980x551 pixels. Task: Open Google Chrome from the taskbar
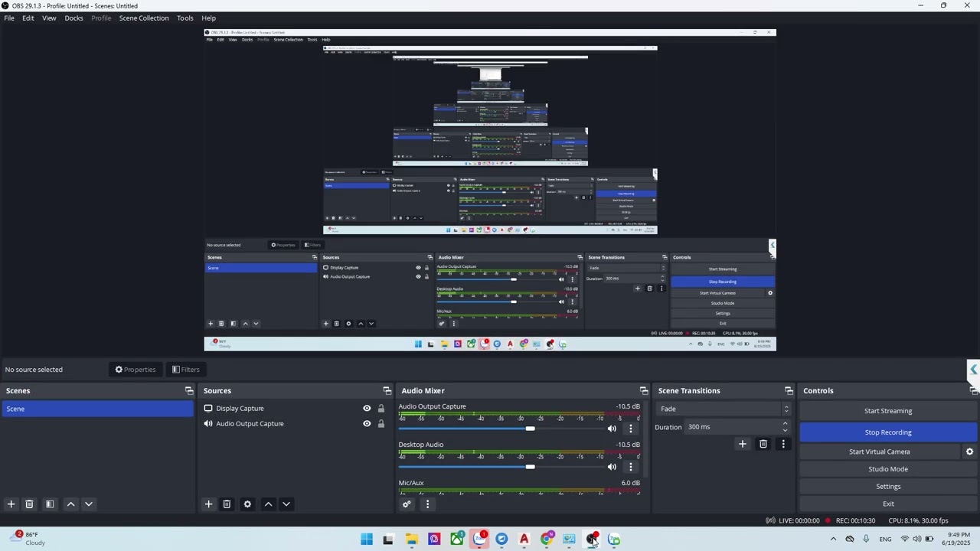[x=547, y=540]
